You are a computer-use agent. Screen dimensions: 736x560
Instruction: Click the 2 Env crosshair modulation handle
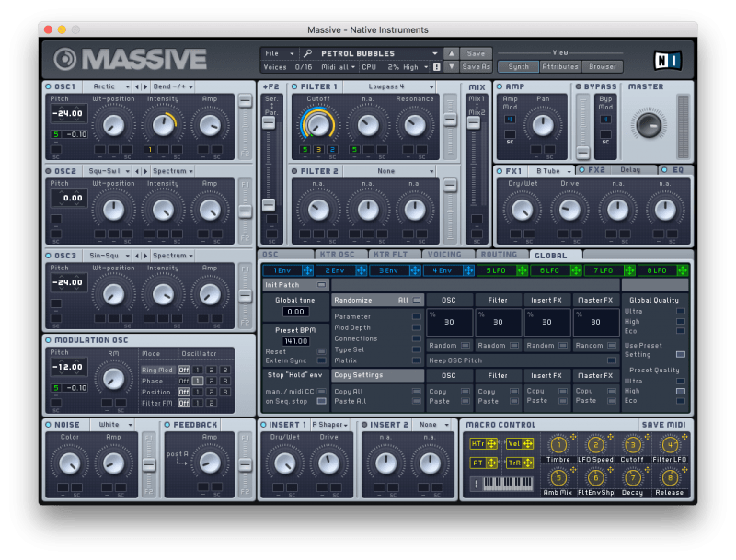point(361,270)
